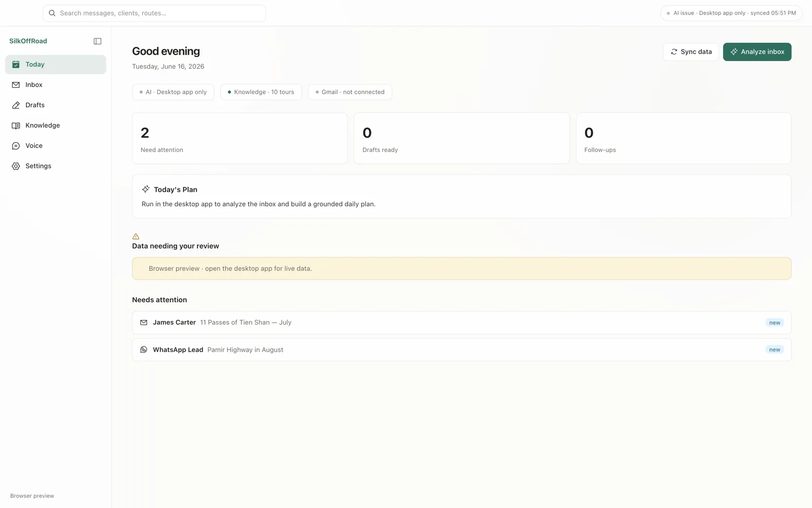Click the Inbox envelope icon
The image size is (812, 508).
point(16,85)
